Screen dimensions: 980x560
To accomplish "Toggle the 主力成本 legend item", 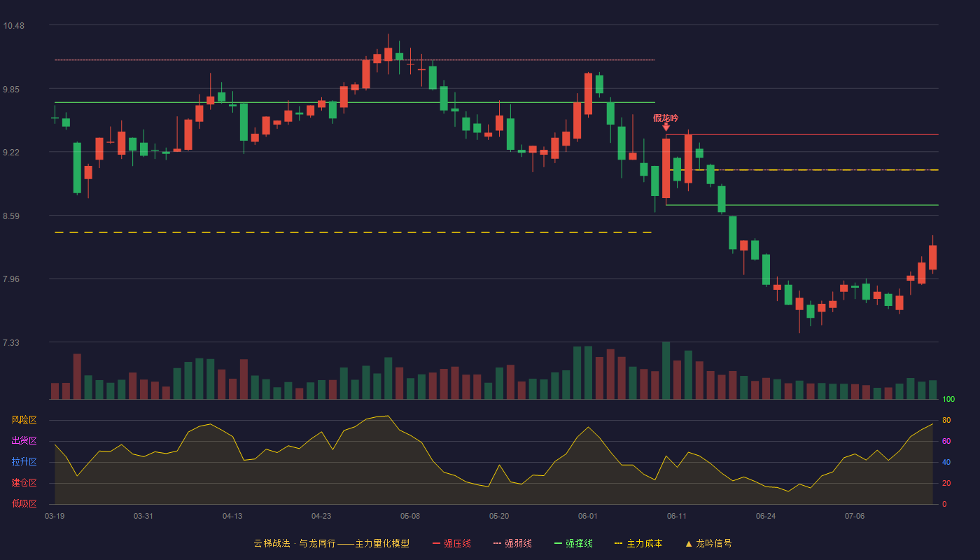I will (x=638, y=543).
